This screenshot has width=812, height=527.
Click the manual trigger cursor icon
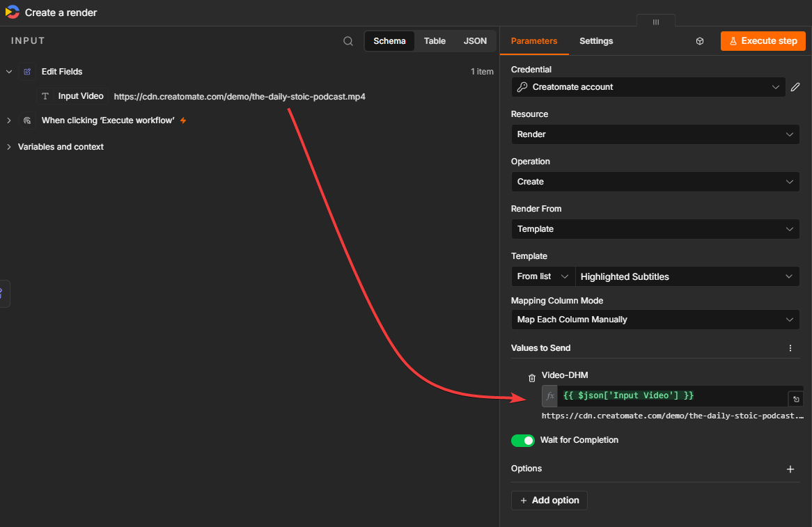pyautogui.click(x=27, y=120)
